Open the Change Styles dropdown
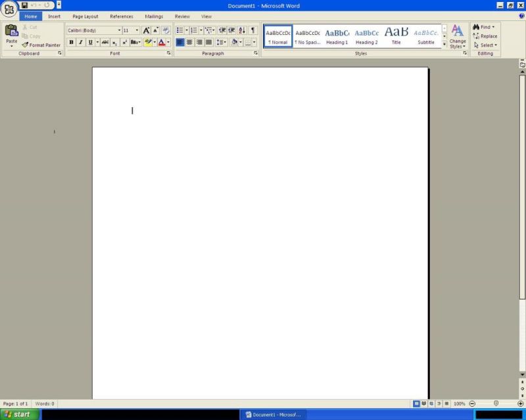The width and height of the screenshot is (526, 420). (457, 36)
